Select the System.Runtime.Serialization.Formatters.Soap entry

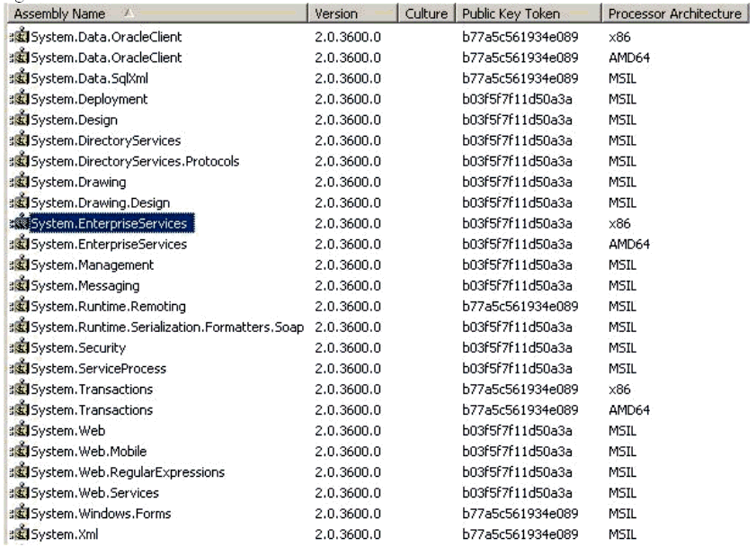pyautogui.click(x=169, y=327)
